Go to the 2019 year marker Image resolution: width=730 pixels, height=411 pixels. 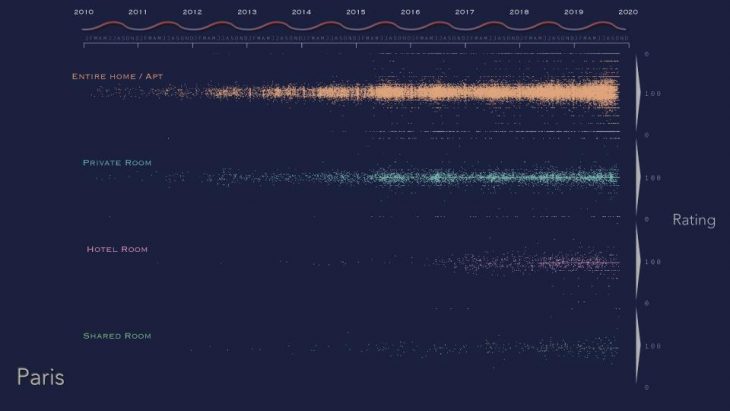pyautogui.click(x=573, y=11)
